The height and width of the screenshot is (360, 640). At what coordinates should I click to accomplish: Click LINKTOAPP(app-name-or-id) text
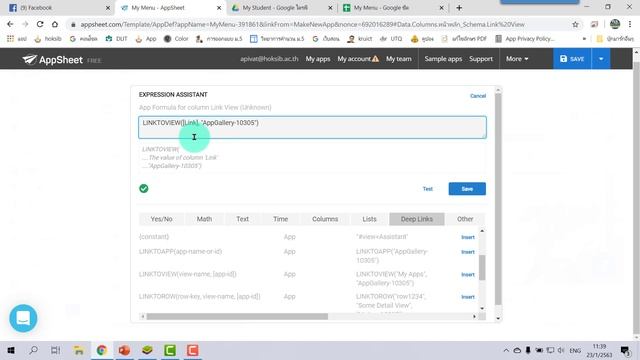(180, 251)
